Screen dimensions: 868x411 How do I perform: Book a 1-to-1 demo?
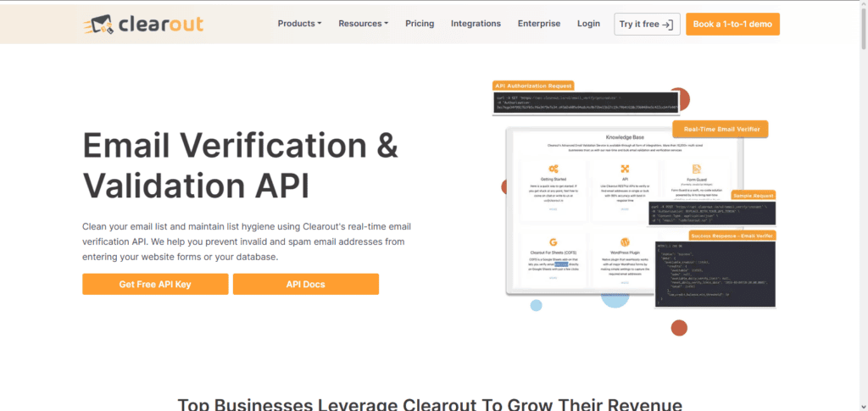click(732, 25)
